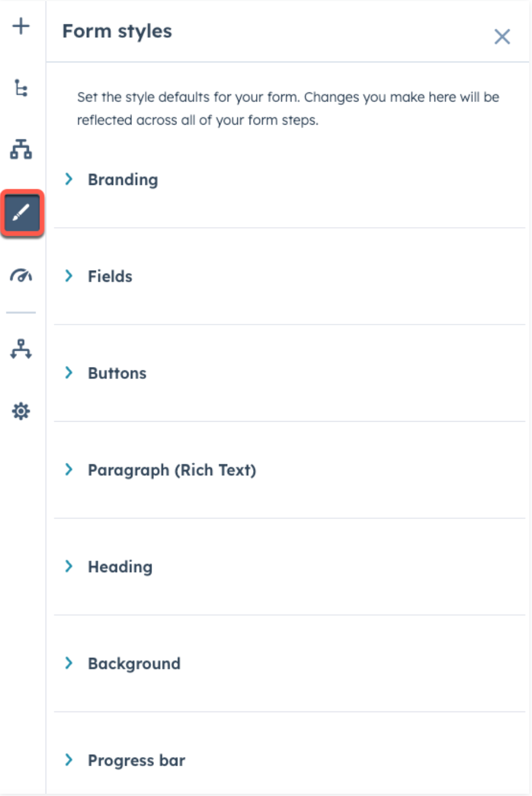Image resolution: width=532 pixels, height=796 pixels.
Task: Click the Branding section label
Action: click(123, 180)
